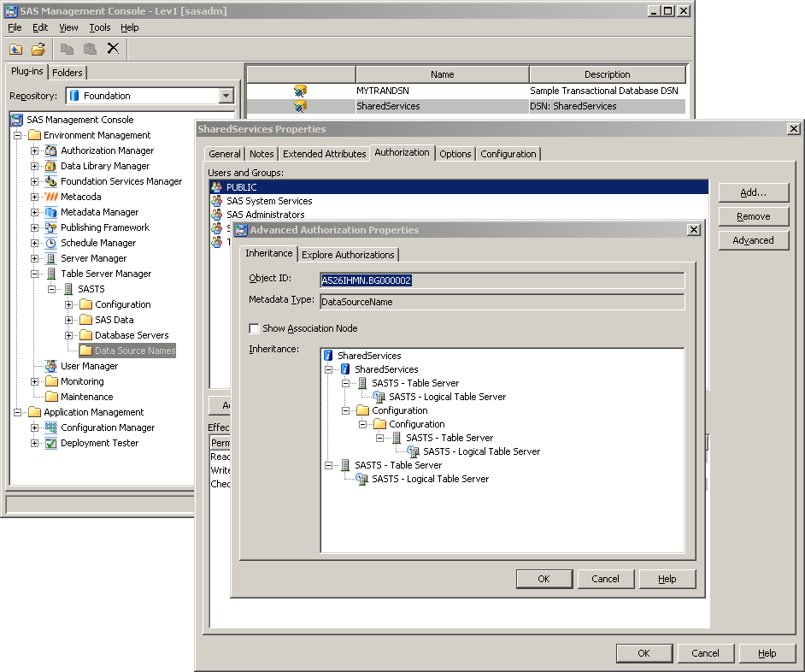Click Cancel in Advanced Authorization Properties
The width and height of the screenshot is (805, 672).
click(606, 579)
